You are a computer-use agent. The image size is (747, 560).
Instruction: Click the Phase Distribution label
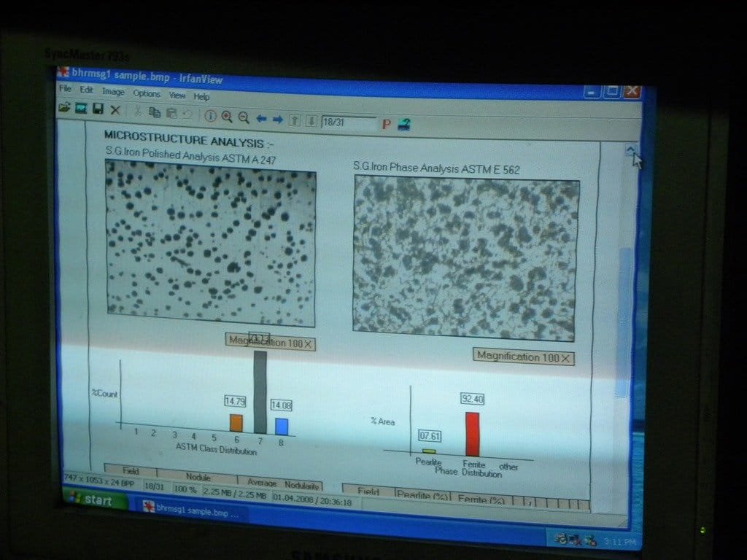coord(468,472)
